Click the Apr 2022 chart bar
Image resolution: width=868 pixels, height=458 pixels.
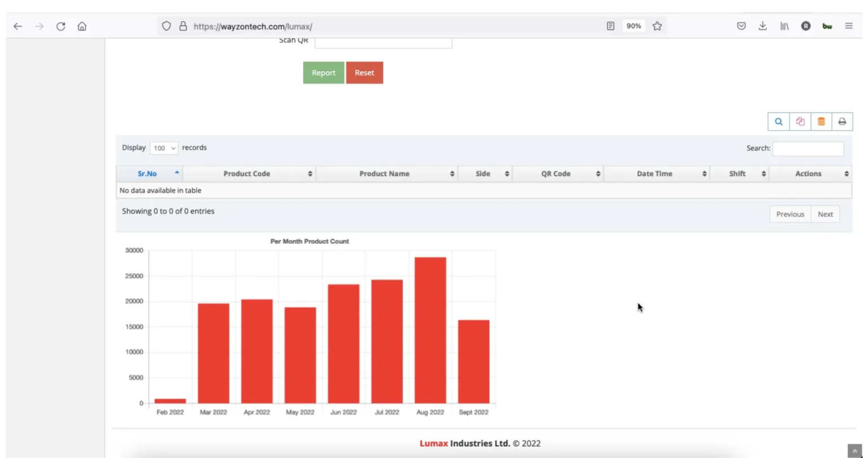257,351
